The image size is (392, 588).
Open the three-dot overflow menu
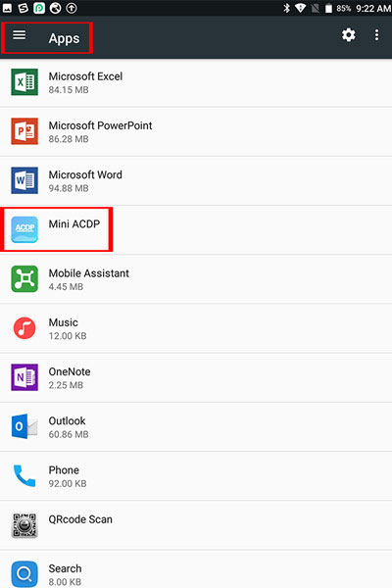376,35
